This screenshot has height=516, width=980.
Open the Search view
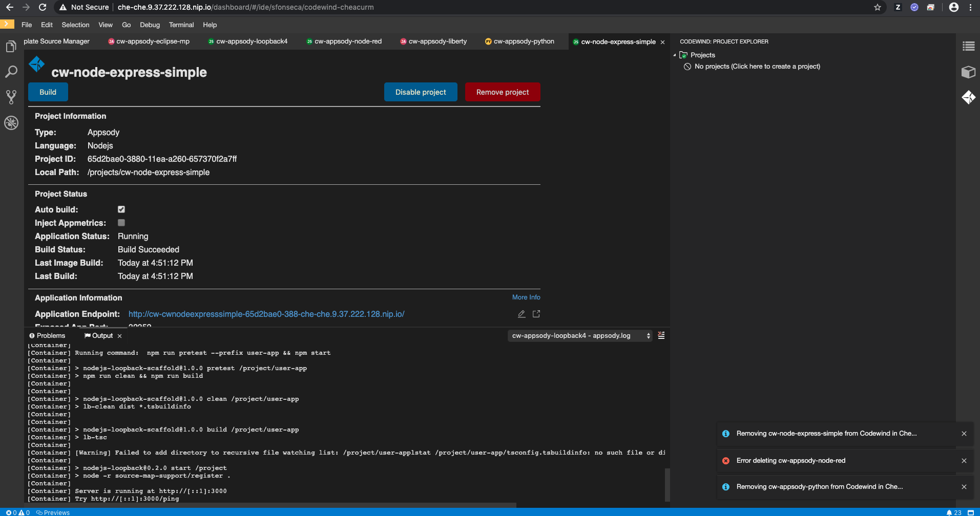click(11, 72)
